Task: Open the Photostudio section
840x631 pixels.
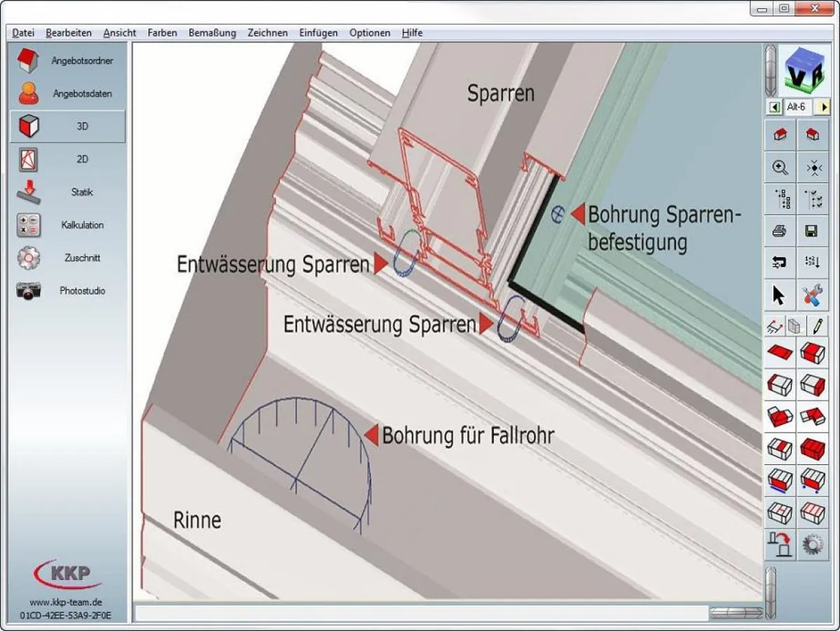Action: [x=67, y=290]
